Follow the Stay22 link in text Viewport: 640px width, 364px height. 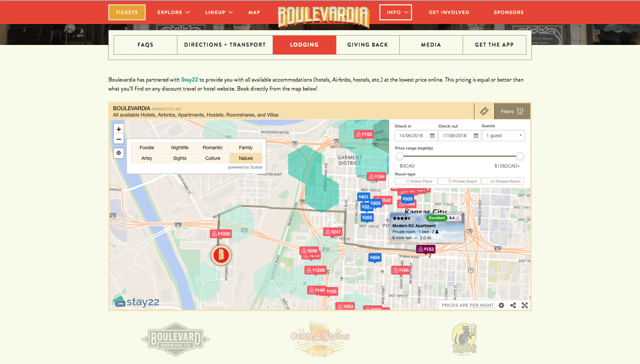tap(189, 80)
